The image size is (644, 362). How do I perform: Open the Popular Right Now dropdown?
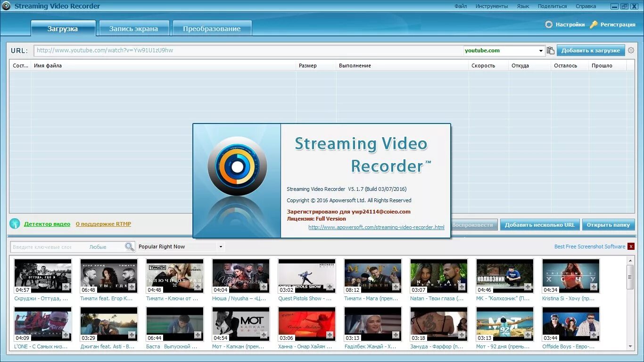[x=220, y=247]
